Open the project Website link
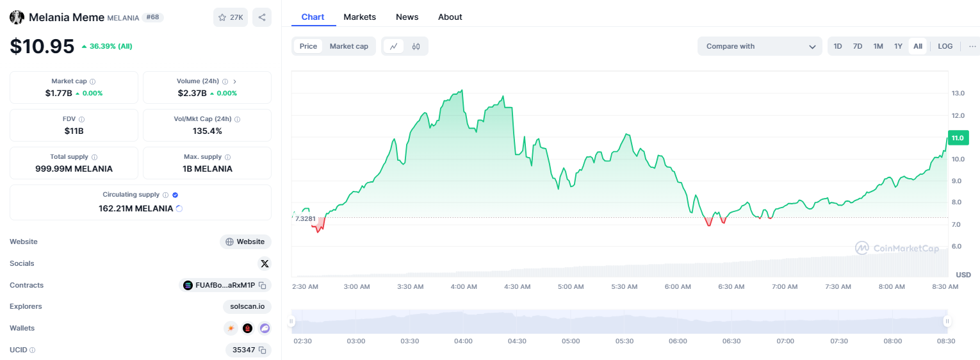This screenshot has height=360, width=980. 245,241
